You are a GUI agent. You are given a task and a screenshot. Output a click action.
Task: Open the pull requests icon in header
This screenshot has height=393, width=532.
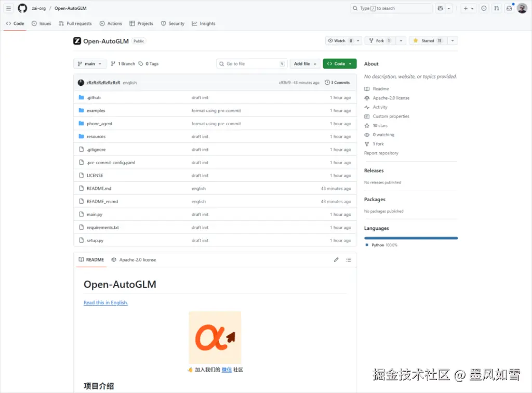(496, 8)
